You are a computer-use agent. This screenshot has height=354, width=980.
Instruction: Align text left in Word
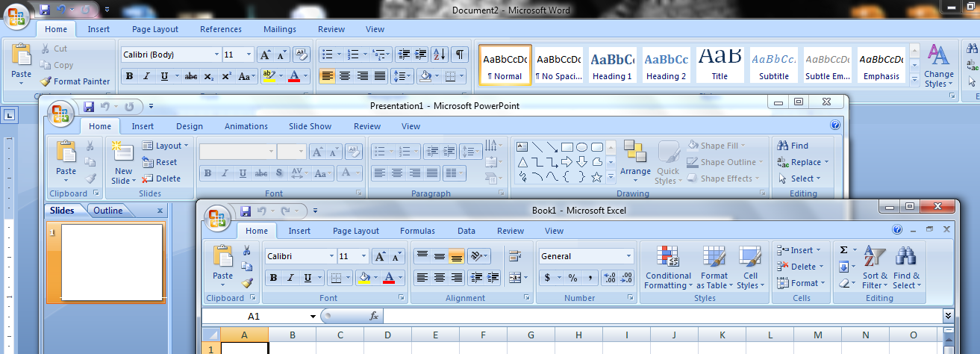[327, 76]
